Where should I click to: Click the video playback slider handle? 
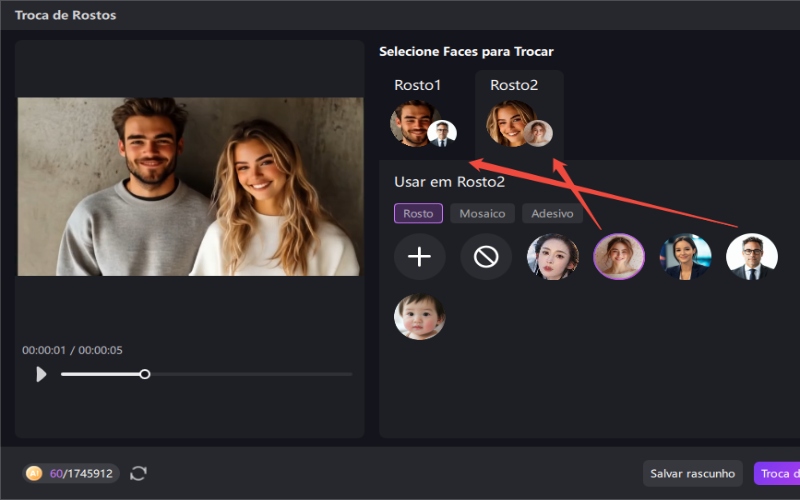pos(145,374)
